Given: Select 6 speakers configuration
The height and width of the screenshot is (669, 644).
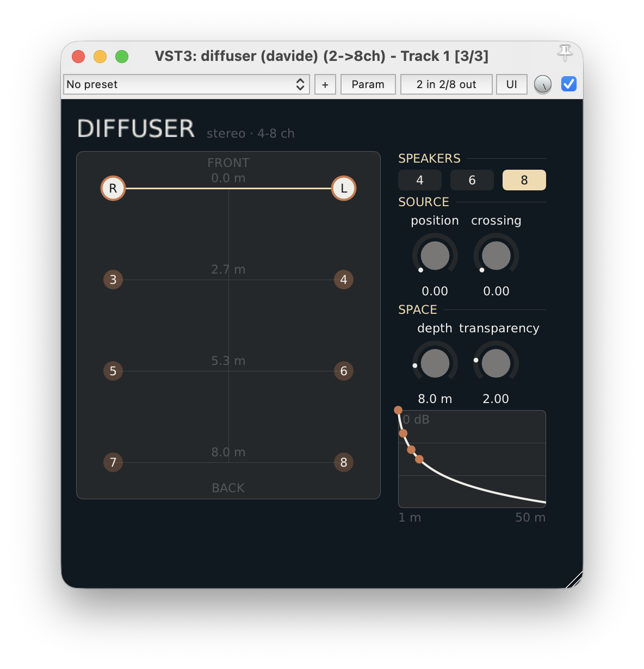Looking at the screenshot, I should pyautogui.click(x=472, y=180).
